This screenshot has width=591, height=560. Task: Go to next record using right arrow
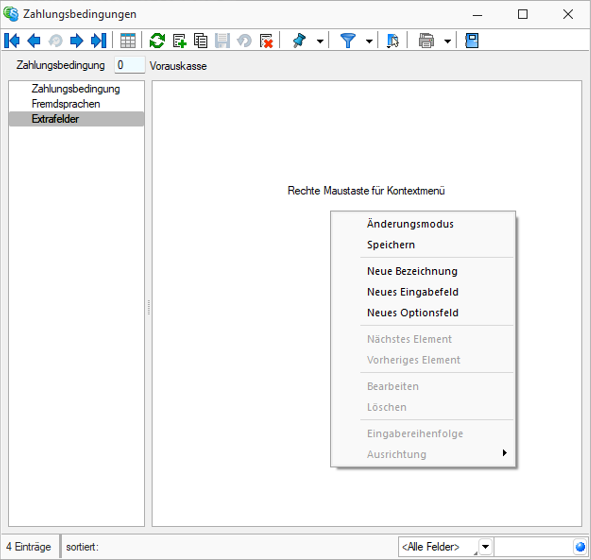[x=77, y=41]
